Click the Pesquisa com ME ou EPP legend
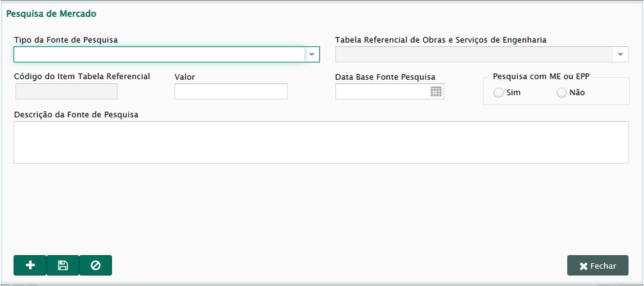Viewport: 644px width, 286px height. pos(541,77)
